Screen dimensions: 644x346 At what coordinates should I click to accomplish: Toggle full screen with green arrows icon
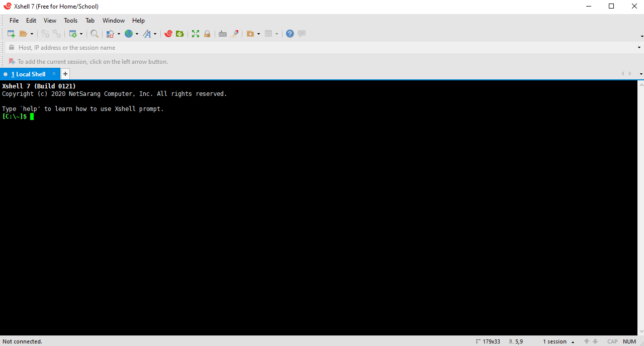(x=196, y=34)
